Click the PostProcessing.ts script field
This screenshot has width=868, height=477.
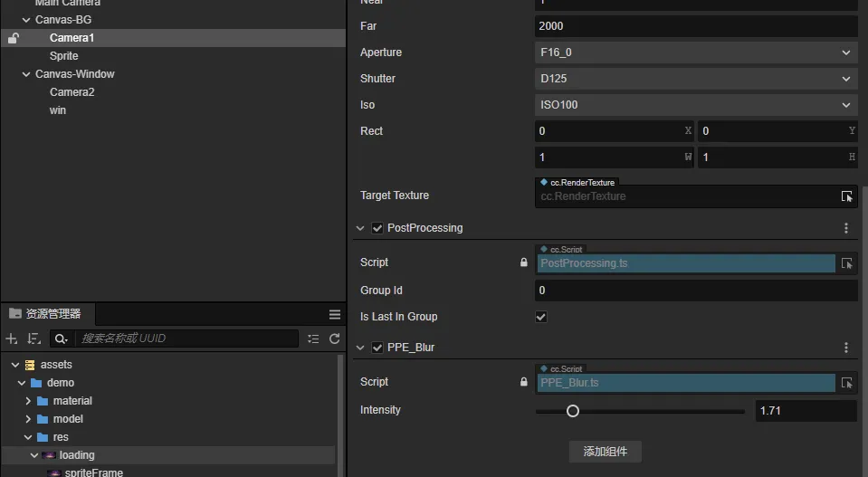(686, 263)
